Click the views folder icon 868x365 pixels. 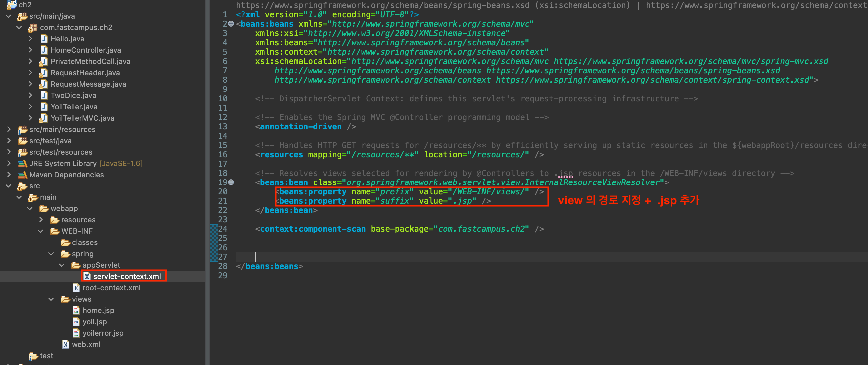[x=65, y=299]
